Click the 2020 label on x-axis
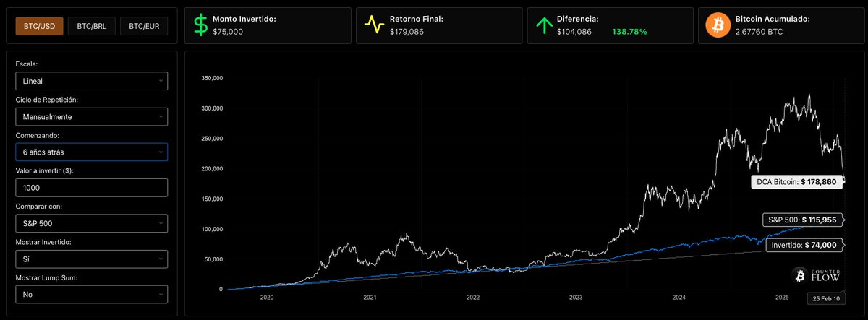This screenshot has width=868, height=320. [267, 297]
